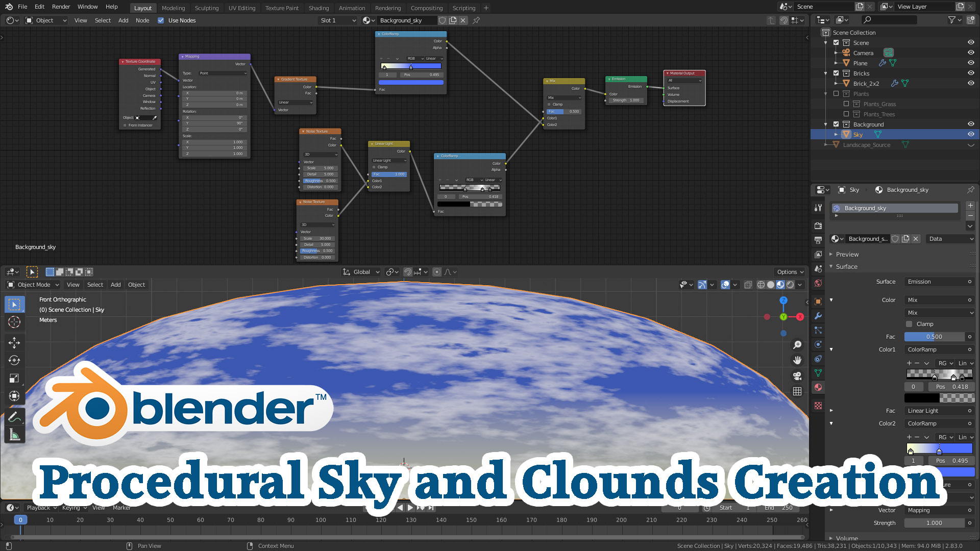Switch to rendered viewport shading
This screenshot has height=551, width=980.
pos(790,285)
